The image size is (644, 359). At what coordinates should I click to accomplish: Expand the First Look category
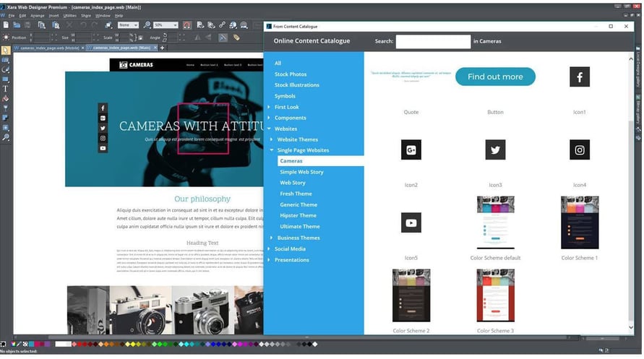click(x=269, y=107)
